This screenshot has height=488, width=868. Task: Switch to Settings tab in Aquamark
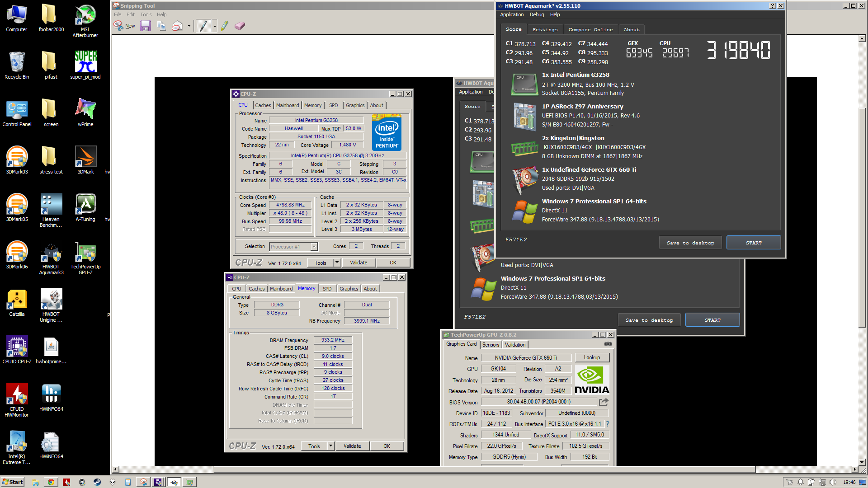pos(545,29)
